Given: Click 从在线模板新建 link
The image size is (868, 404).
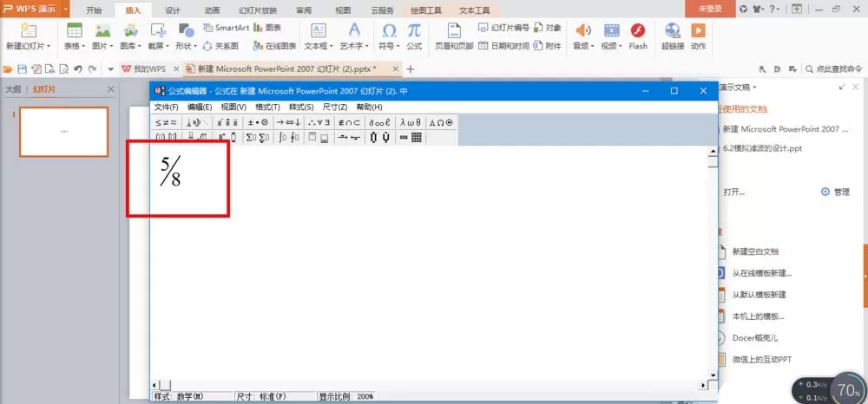Looking at the screenshot, I should (762, 273).
